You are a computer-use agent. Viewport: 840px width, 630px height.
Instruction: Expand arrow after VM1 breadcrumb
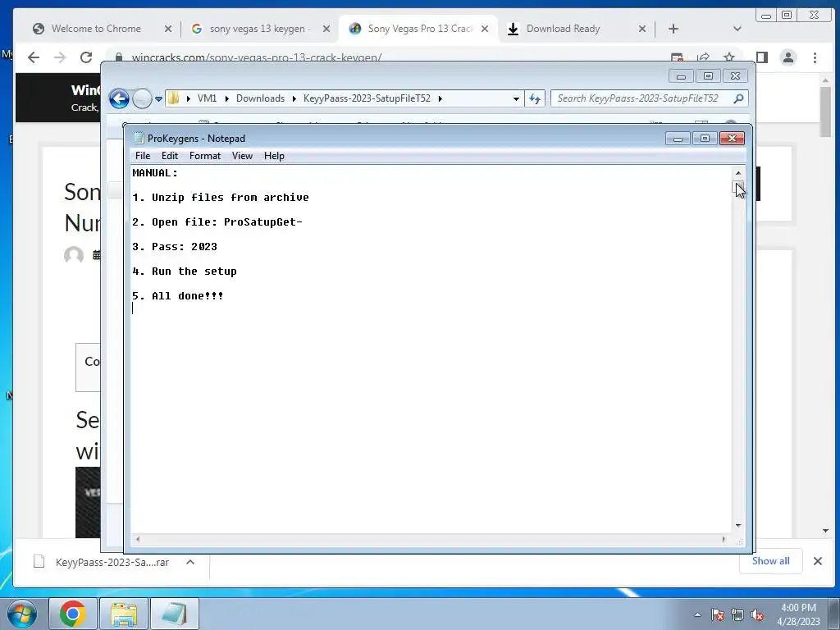[226, 98]
